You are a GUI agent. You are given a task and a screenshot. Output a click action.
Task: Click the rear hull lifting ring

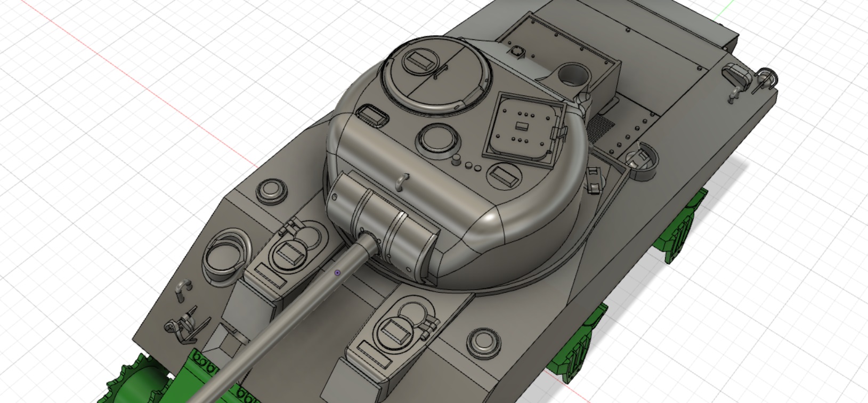pos(766,76)
